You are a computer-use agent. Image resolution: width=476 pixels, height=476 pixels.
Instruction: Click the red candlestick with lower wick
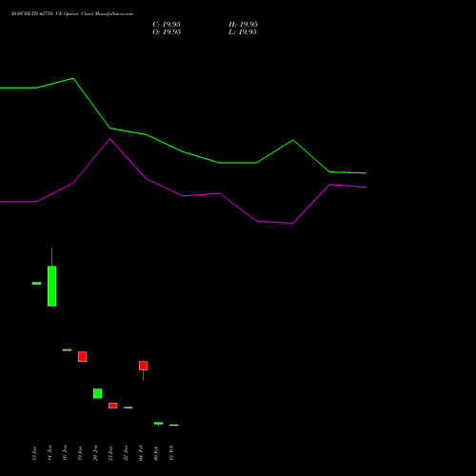point(144,366)
